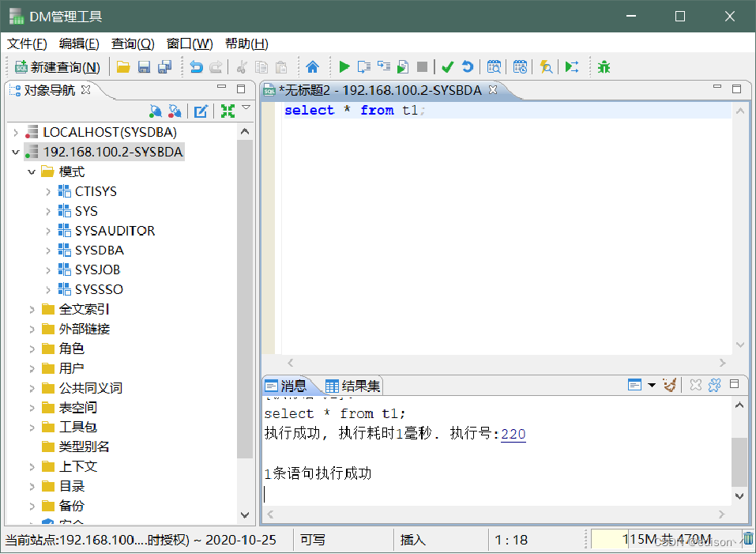
Task: Click the lightning magnifier execution plan icon
Action: click(546, 67)
